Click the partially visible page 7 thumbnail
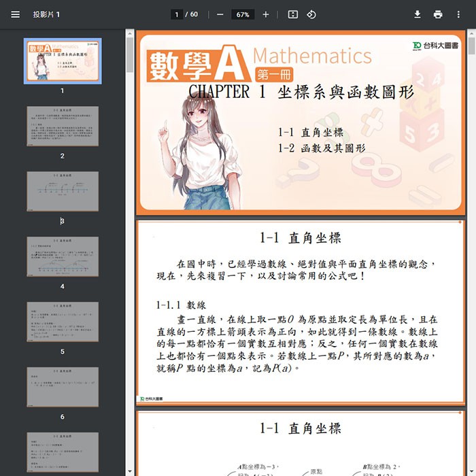The height and width of the screenshot is (476, 476). pos(63,454)
